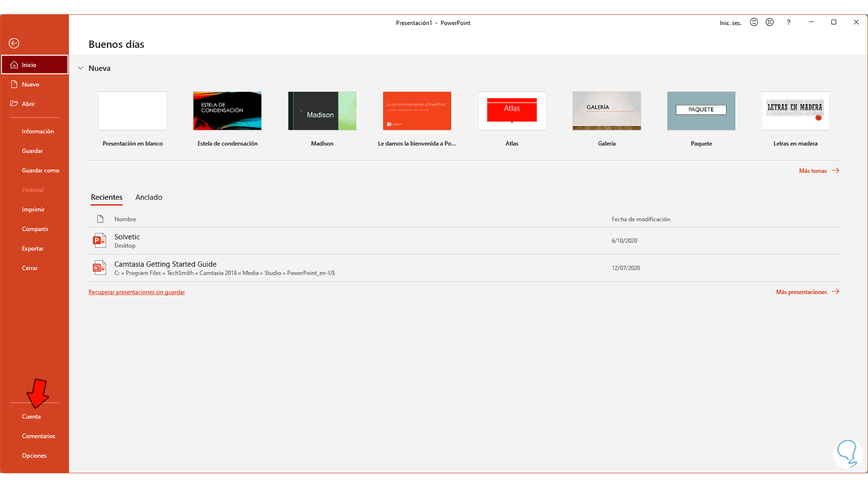
Task: Open Comentarios in the sidebar
Action: 38,436
